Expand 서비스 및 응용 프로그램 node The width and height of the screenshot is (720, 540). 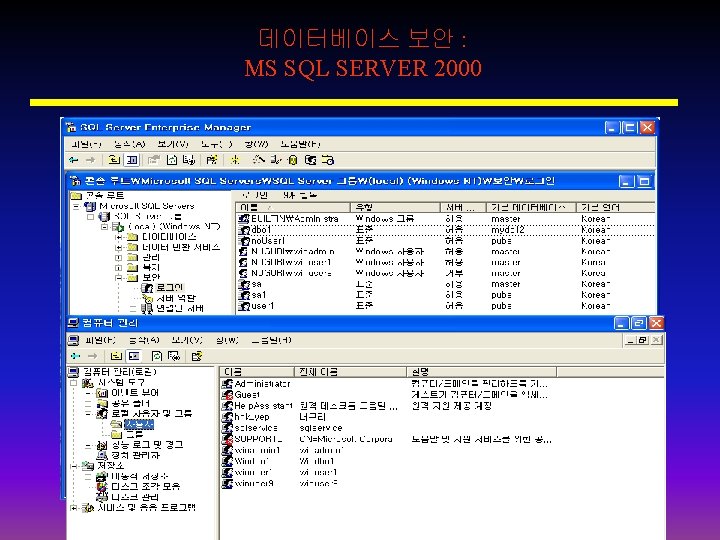[x=73, y=508]
